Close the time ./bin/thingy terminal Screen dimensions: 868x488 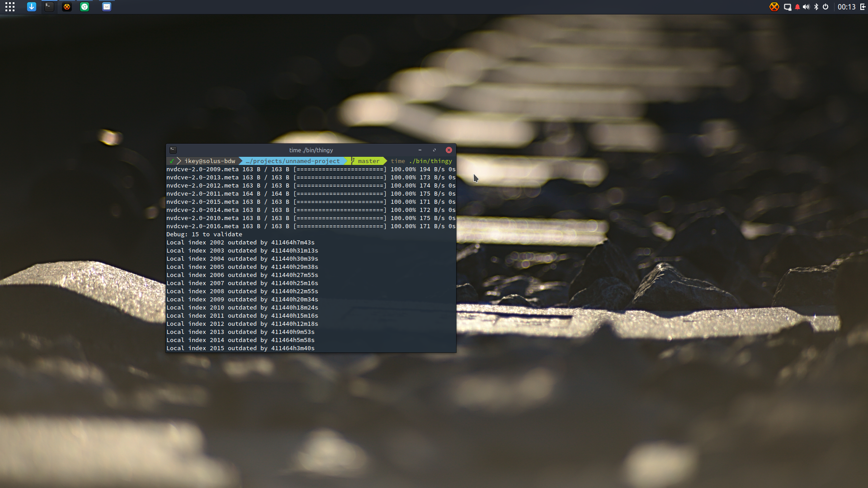point(449,150)
